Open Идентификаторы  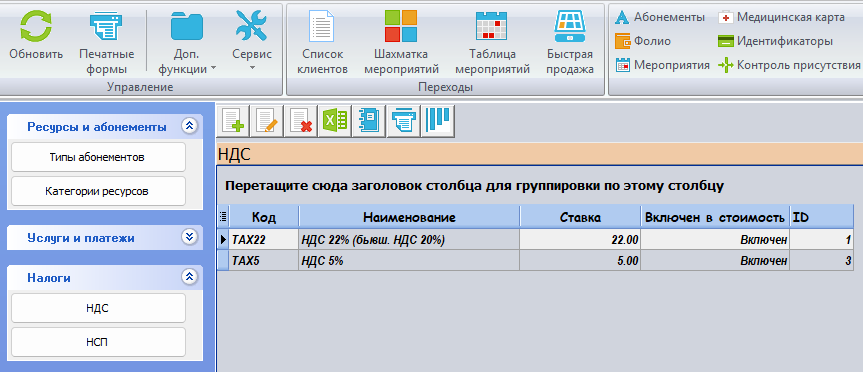(x=775, y=41)
